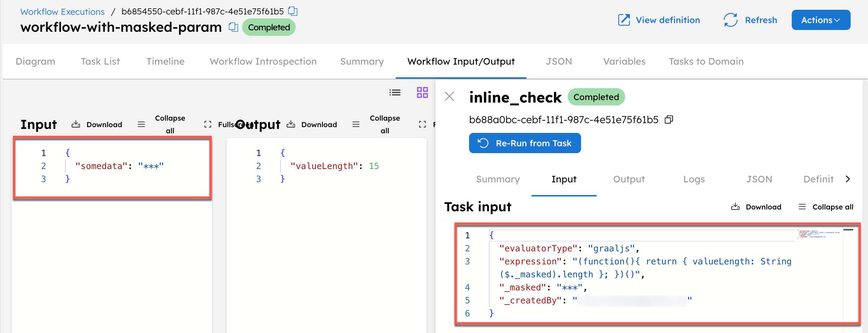Open the task Summary tab
The image size is (868, 333).
[x=498, y=179]
